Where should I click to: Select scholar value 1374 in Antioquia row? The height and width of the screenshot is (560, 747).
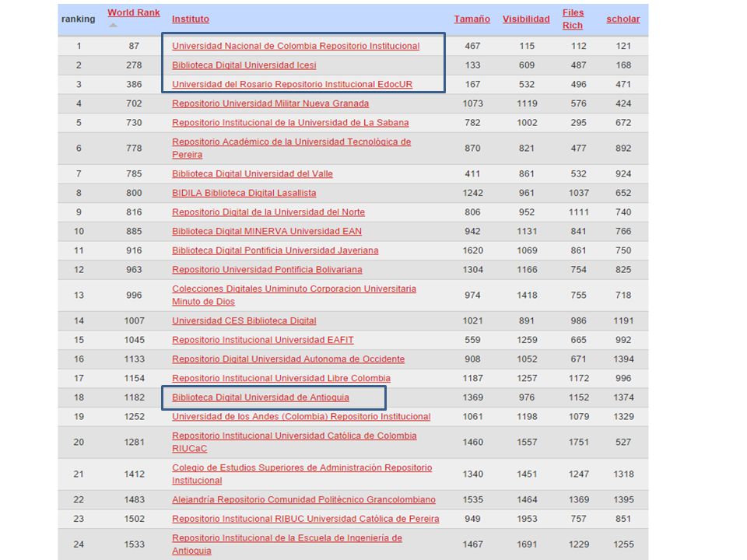pos(623,397)
